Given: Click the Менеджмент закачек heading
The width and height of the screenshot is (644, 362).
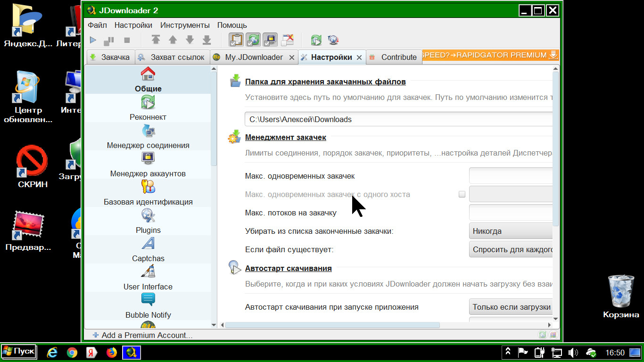Looking at the screenshot, I should (x=286, y=137).
